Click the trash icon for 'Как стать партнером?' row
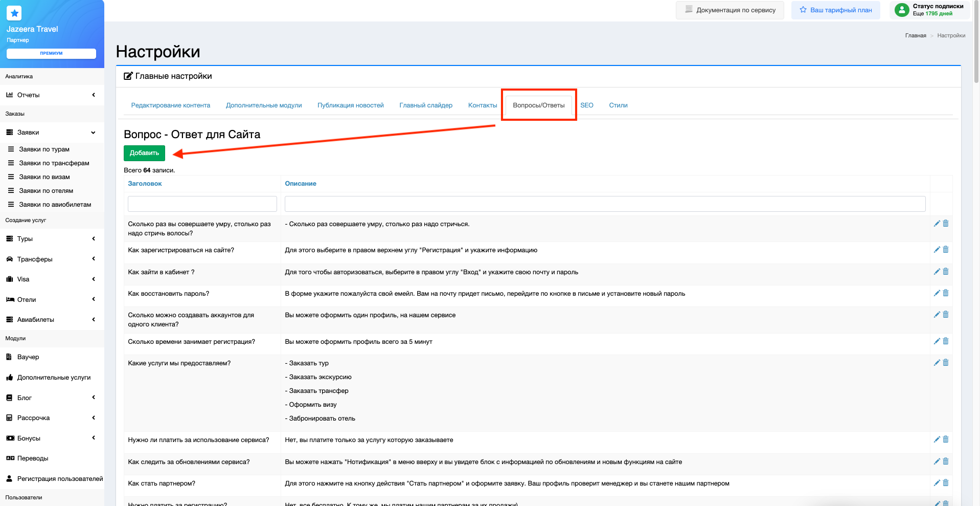980x506 pixels. coord(946,483)
